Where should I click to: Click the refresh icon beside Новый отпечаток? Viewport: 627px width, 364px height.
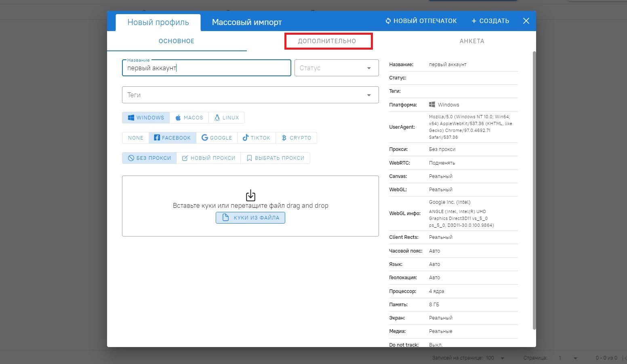[388, 21]
